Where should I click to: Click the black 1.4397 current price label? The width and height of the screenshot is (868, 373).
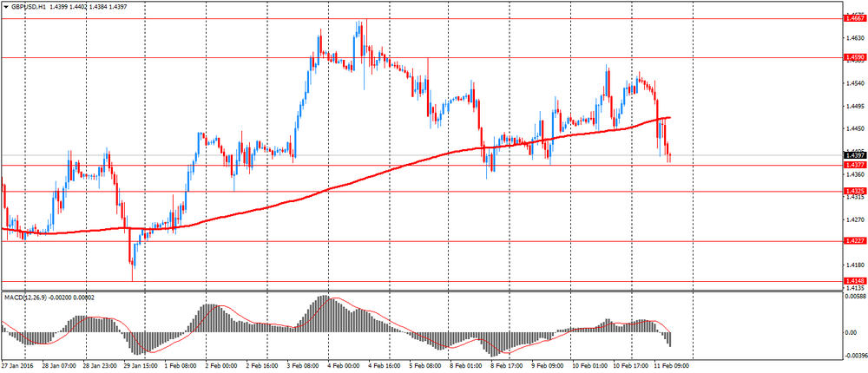pyautogui.click(x=855, y=155)
